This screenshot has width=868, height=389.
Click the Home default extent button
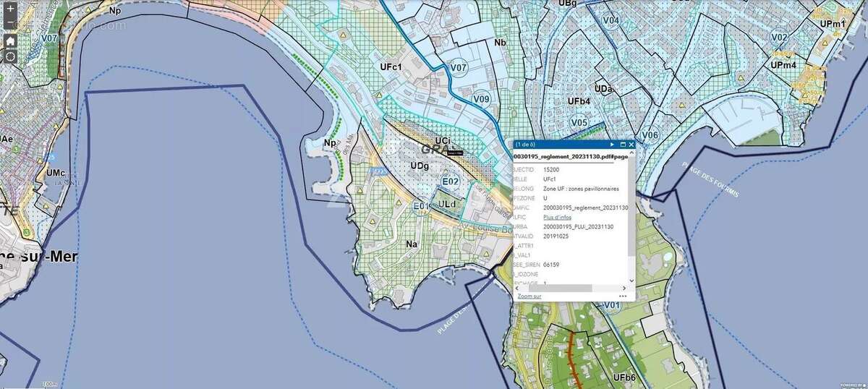11,40
